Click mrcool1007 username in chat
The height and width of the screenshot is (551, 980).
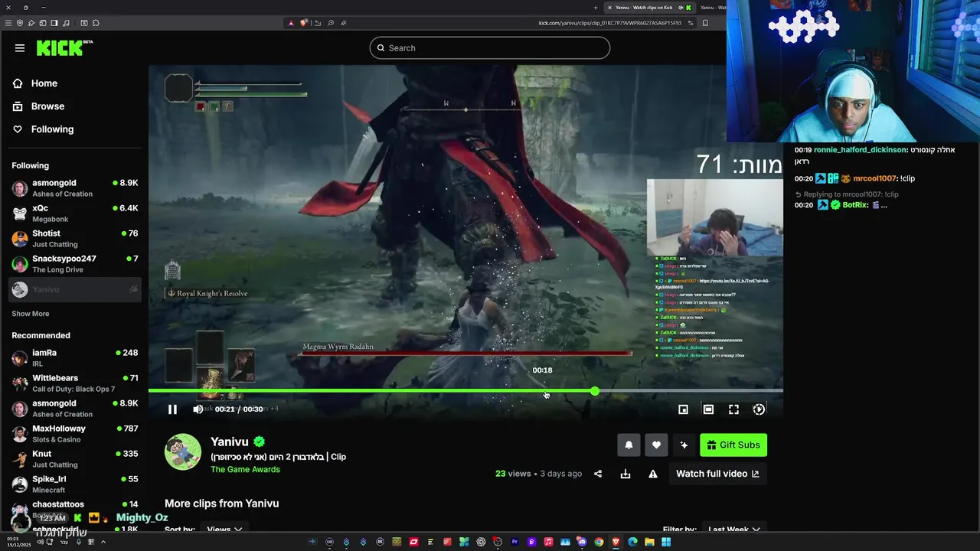click(x=874, y=178)
